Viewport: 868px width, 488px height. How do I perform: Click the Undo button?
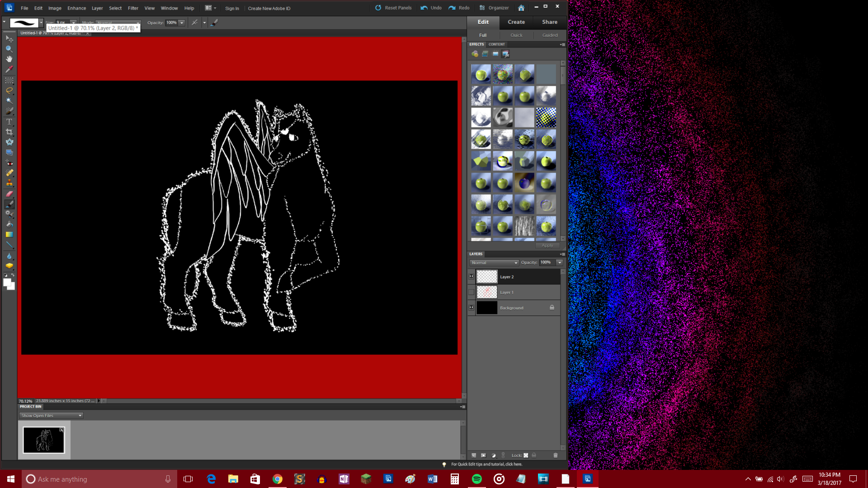(x=431, y=8)
